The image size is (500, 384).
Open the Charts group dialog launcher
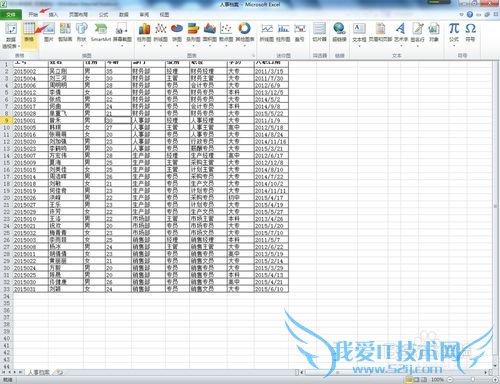tap(253, 56)
